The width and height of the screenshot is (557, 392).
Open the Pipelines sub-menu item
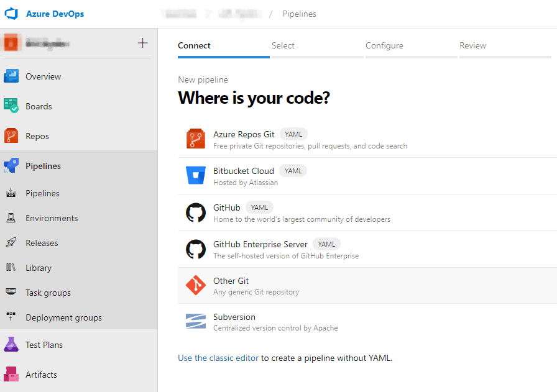click(43, 193)
